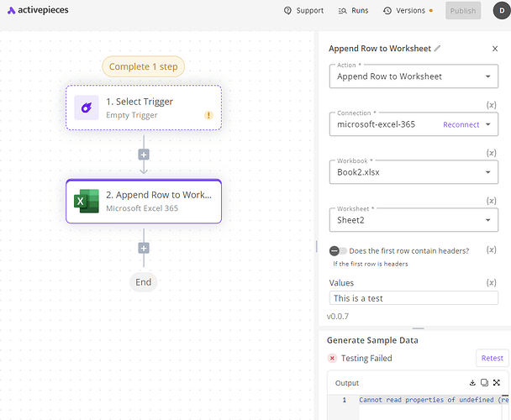Toggle dynamic value for Workbook
The height and width of the screenshot is (420, 511).
pos(491,153)
